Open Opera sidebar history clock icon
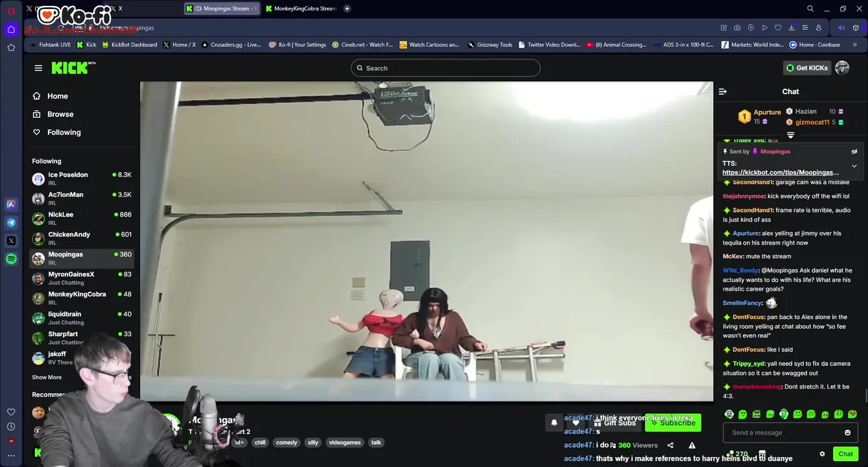 point(11,427)
